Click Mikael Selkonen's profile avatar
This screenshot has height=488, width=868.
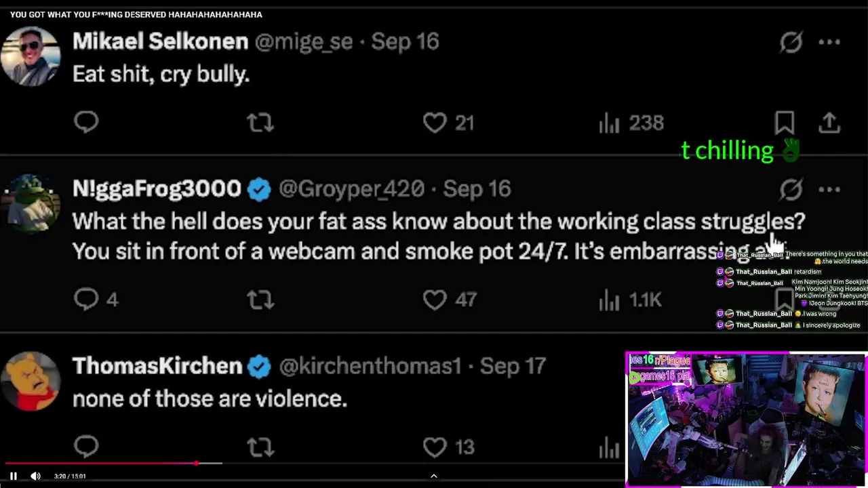31,56
